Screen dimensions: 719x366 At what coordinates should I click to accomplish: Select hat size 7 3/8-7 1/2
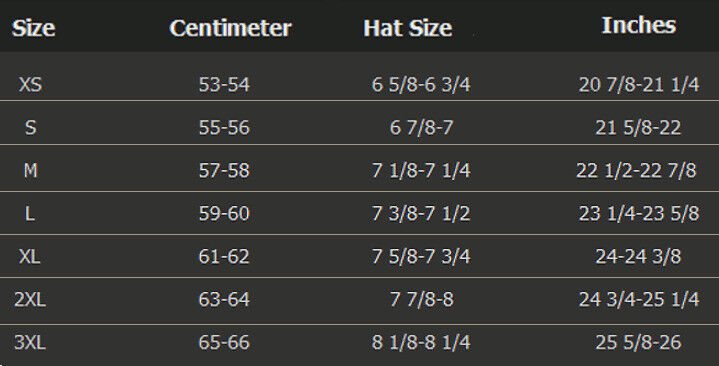coord(421,213)
